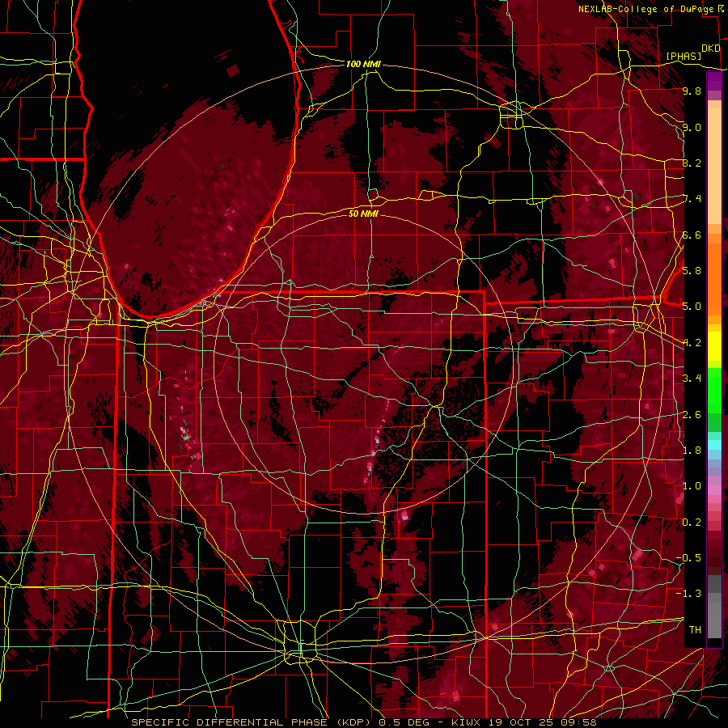This screenshot has width=728, height=728.
Task: Pick the gray segment near TH
Action: pos(714,620)
